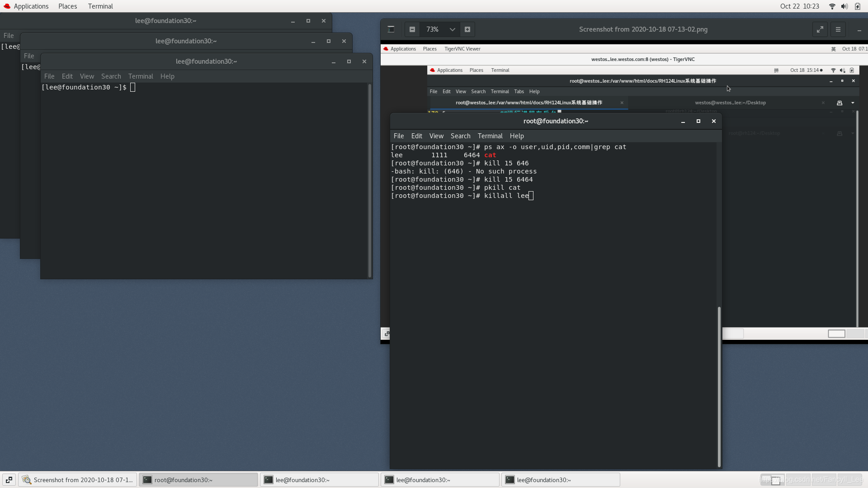This screenshot has width=868, height=488.
Task: Zoom in the image with plus button
Action: (x=467, y=29)
